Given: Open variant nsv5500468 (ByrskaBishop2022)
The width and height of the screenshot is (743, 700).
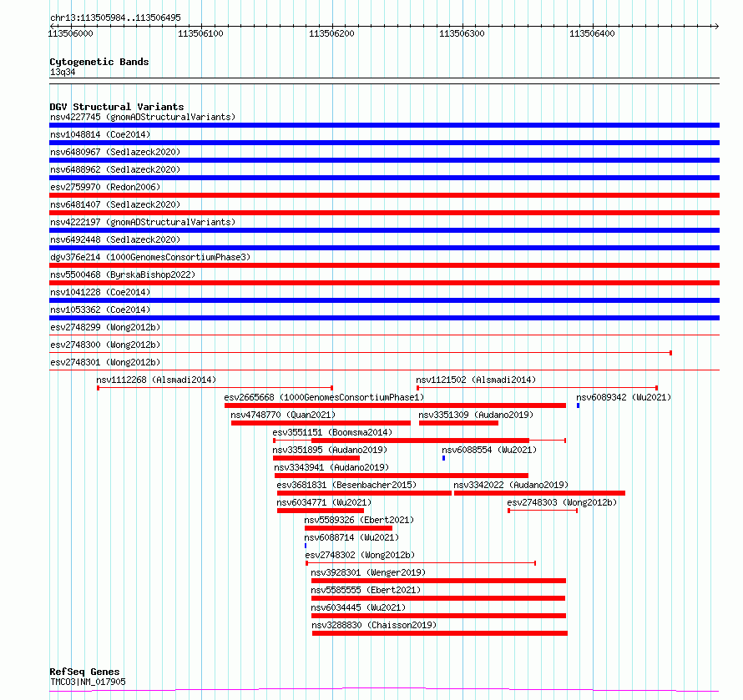Looking at the screenshot, I should coord(123,274).
